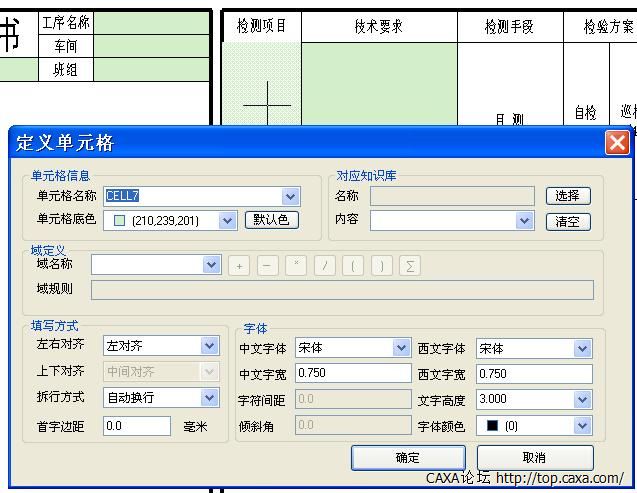Image resolution: width=637 pixels, height=493 pixels.
Task: Click the minus operator button
Action: point(267,265)
